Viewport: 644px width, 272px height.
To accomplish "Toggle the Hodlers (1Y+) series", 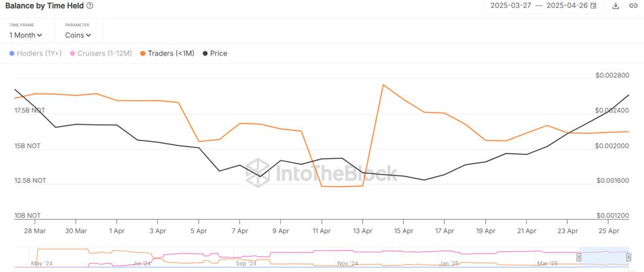I will click(39, 54).
